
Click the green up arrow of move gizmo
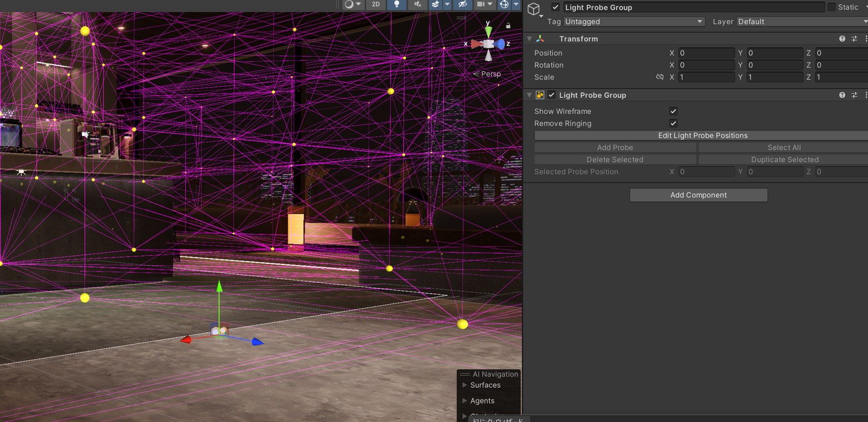click(219, 287)
